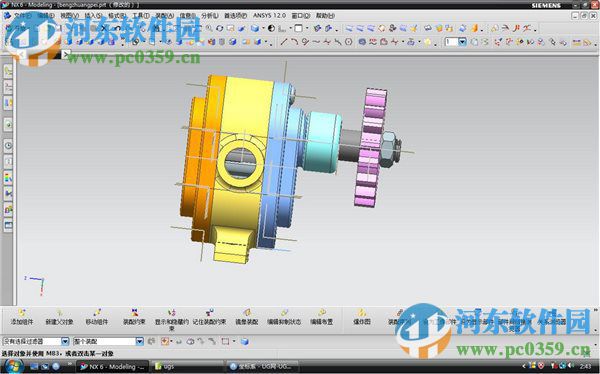The width and height of the screenshot is (600, 374).
Task: Click the layer number input field
Action: [x=451, y=42]
